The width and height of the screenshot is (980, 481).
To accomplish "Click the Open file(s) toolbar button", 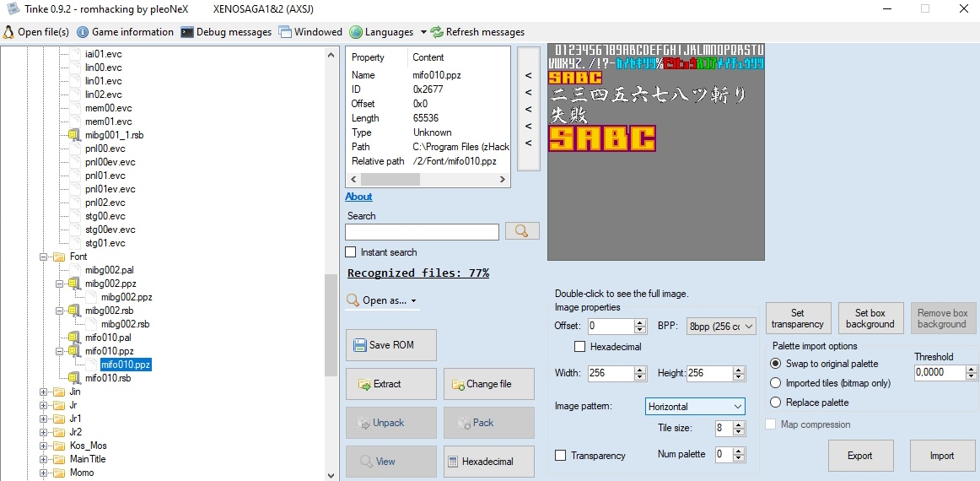I will [x=36, y=32].
